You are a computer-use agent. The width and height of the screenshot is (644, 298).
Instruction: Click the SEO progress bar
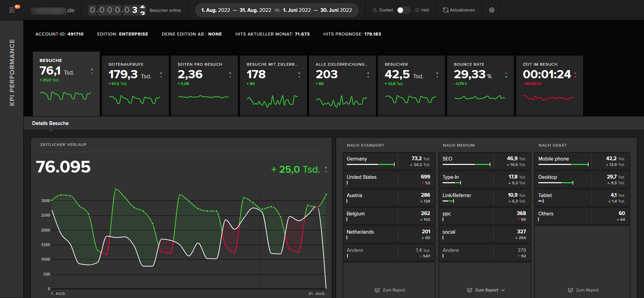(x=466, y=165)
